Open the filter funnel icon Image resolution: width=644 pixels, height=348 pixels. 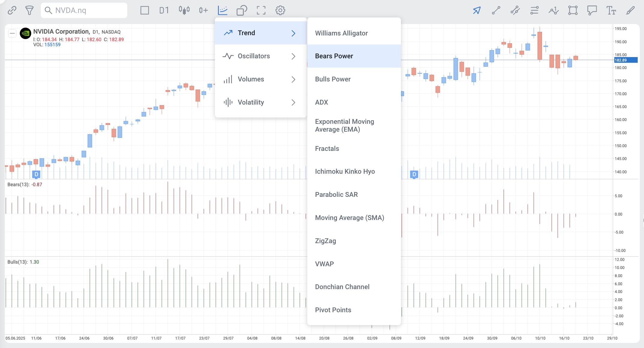(29, 11)
